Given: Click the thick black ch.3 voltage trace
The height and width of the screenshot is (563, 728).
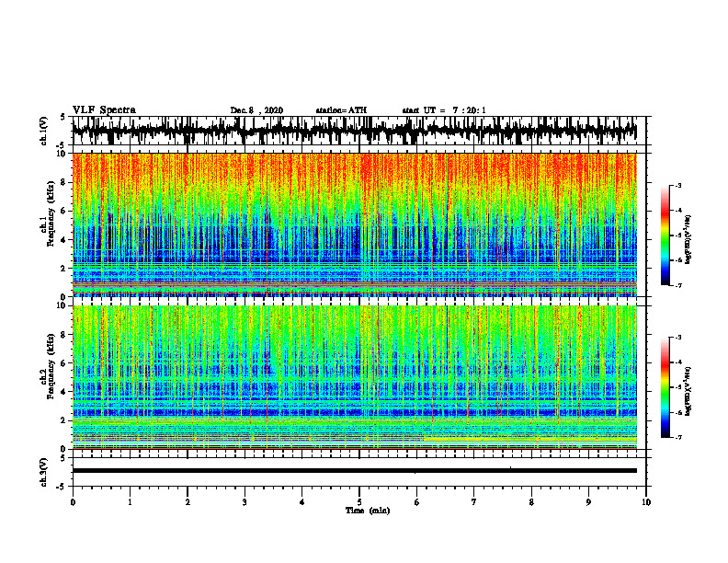Looking at the screenshot, I should (x=354, y=471).
